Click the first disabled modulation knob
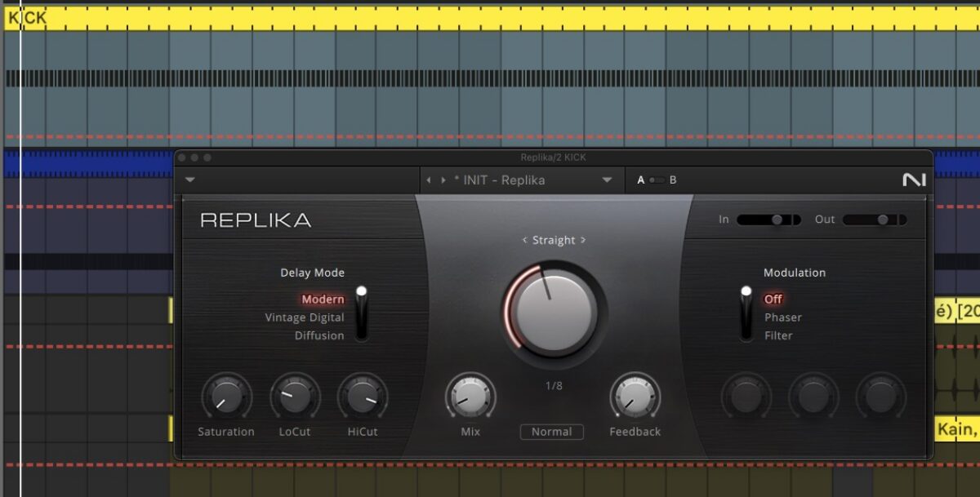Screen dimensions: 980x497 746,397
